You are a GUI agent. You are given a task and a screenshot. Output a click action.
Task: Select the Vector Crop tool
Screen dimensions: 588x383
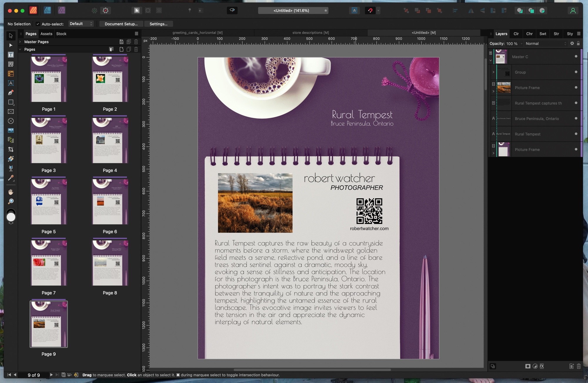(x=11, y=149)
